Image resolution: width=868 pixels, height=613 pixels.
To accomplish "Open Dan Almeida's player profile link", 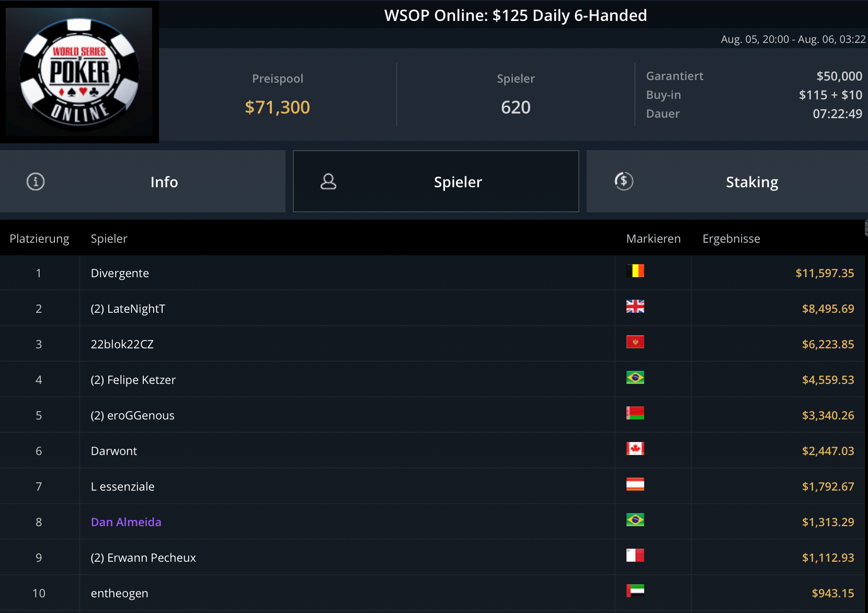I will click(126, 522).
